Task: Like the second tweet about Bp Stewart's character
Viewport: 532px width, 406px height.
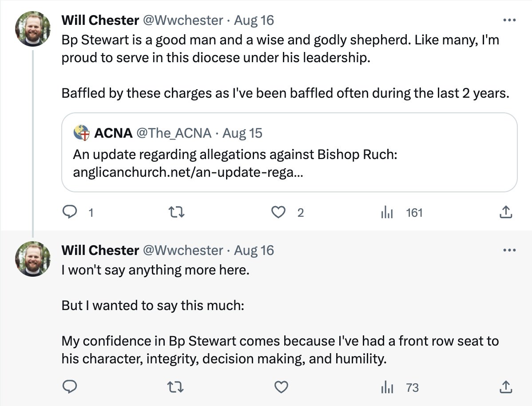Action: click(x=281, y=388)
